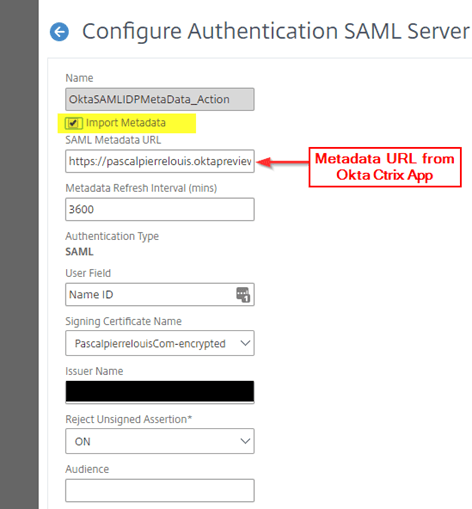Viewport: 472px width, 509px height.
Task: Click the Configure Authentication SAML Server heading
Action: [x=276, y=32]
